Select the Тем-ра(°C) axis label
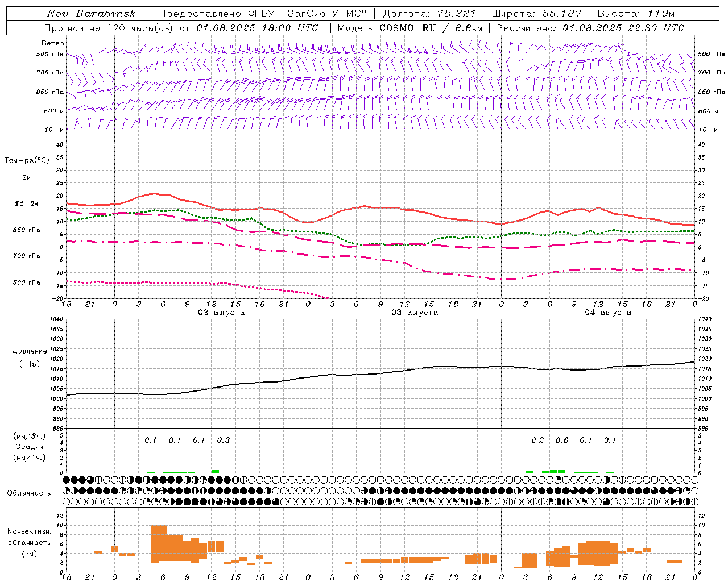This screenshot has width=728, height=582. point(27,161)
